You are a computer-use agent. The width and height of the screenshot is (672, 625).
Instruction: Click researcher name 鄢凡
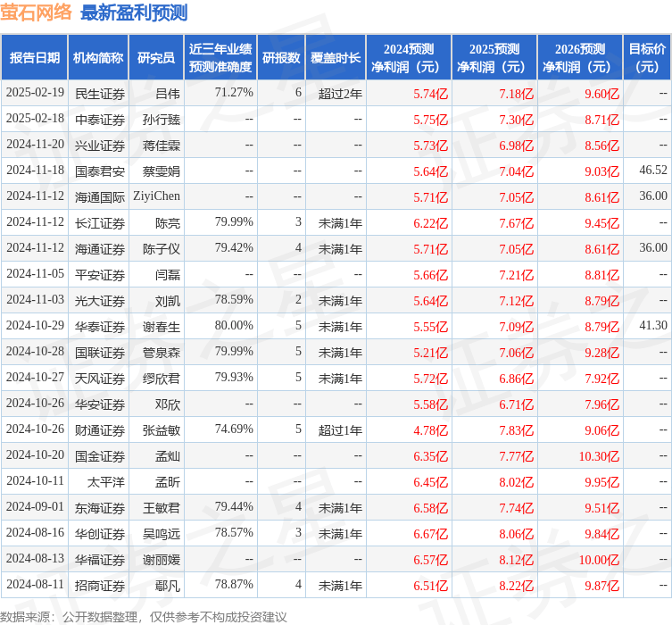tap(168, 586)
